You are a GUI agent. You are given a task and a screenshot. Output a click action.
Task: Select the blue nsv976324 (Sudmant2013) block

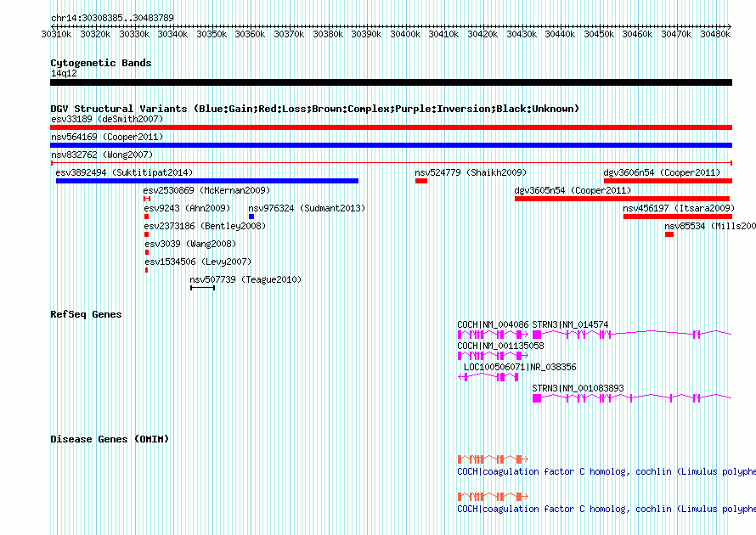click(251, 217)
